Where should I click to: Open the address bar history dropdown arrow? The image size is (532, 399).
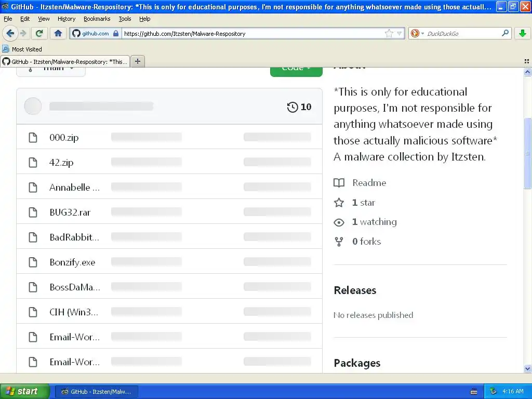click(400, 33)
